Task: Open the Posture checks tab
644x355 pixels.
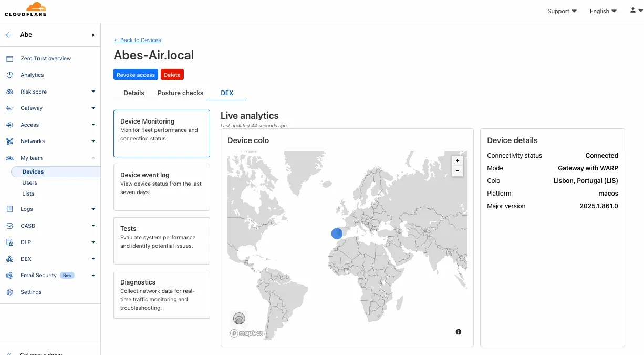Action: click(180, 93)
